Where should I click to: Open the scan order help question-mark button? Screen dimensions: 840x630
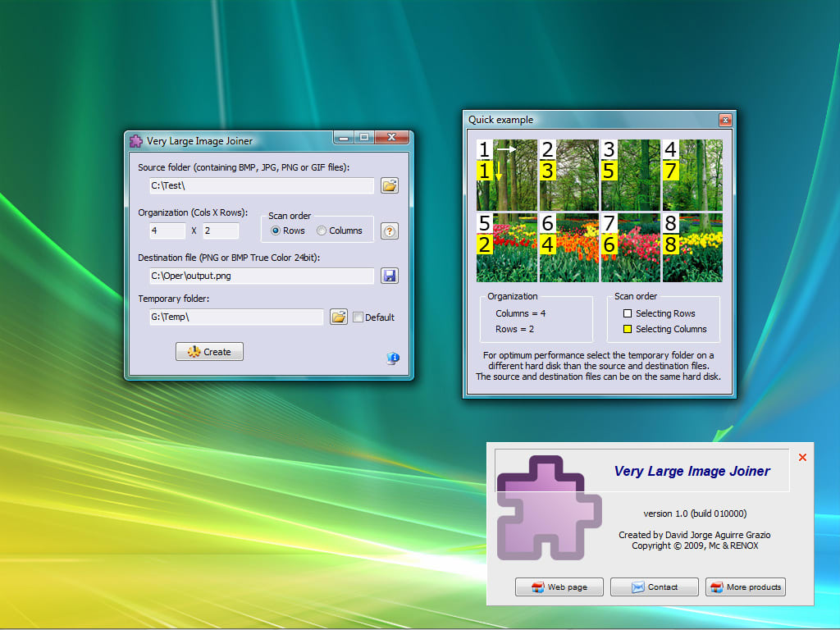tap(390, 231)
